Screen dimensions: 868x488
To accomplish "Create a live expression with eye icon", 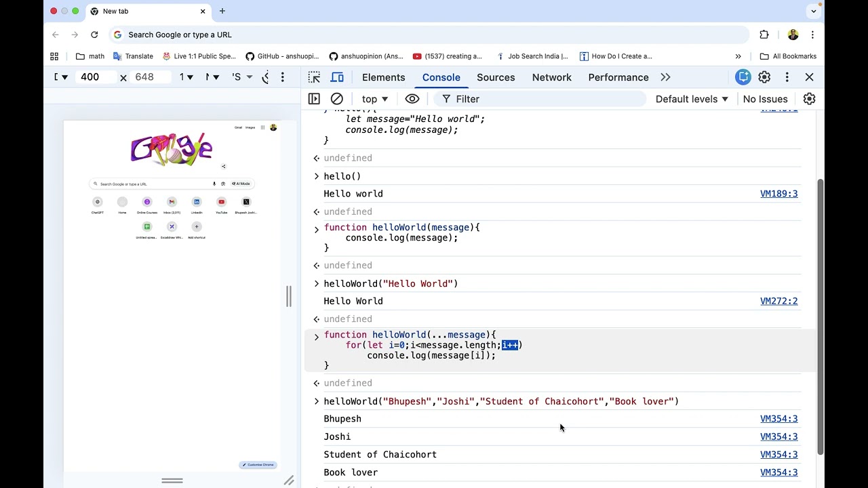I will (412, 99).
